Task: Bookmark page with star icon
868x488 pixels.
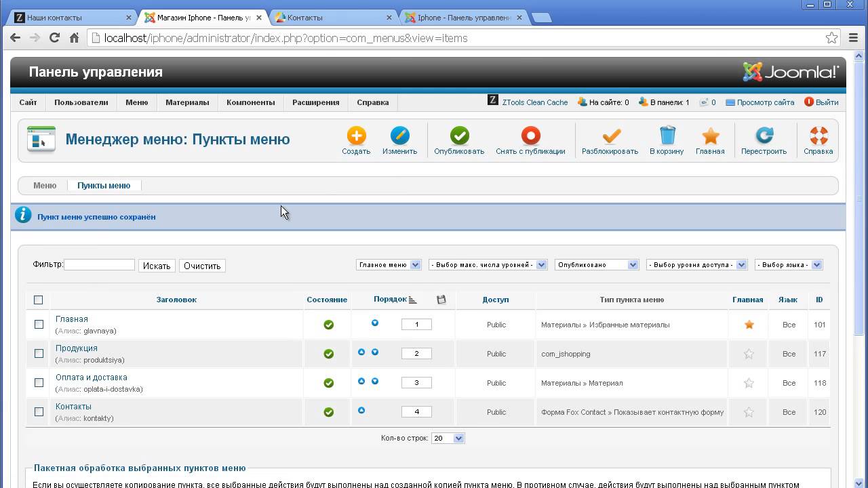Action: pyautogui.click(x=831, y=38)
